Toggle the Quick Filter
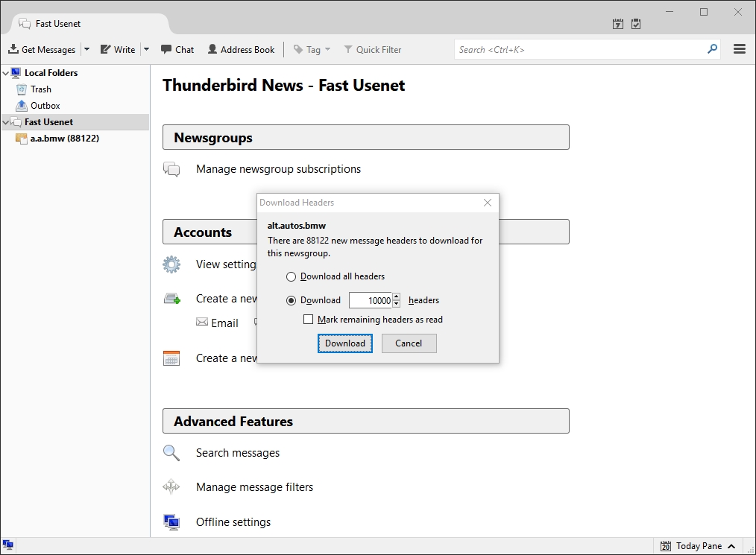 372,49
